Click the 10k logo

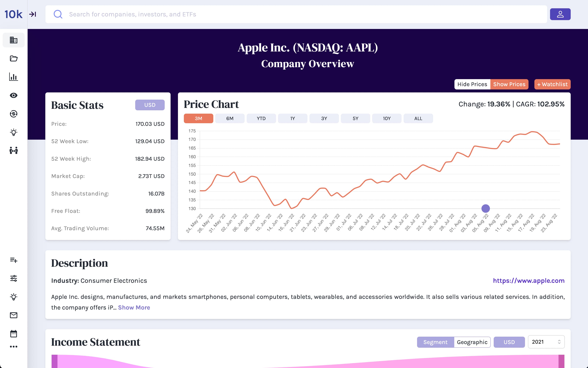[x=13, y=14]
